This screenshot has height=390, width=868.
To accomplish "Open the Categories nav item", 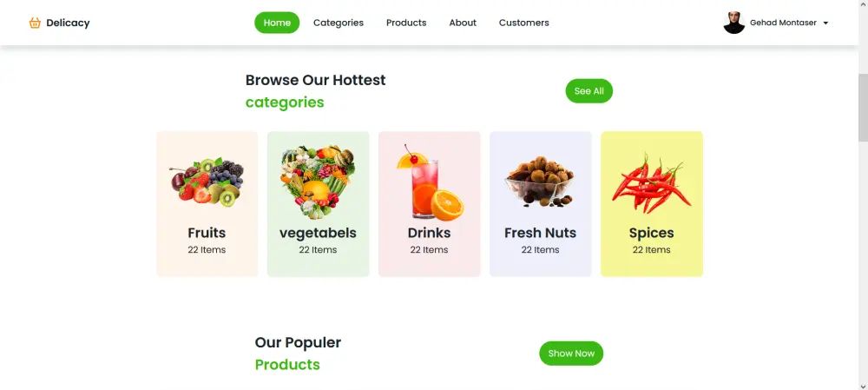I will (339, 23).
